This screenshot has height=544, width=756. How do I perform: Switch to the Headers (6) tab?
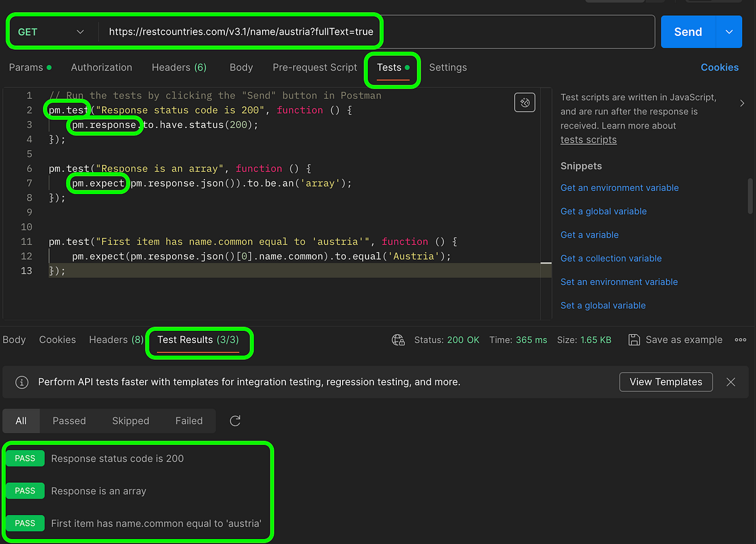click(179, 67)
